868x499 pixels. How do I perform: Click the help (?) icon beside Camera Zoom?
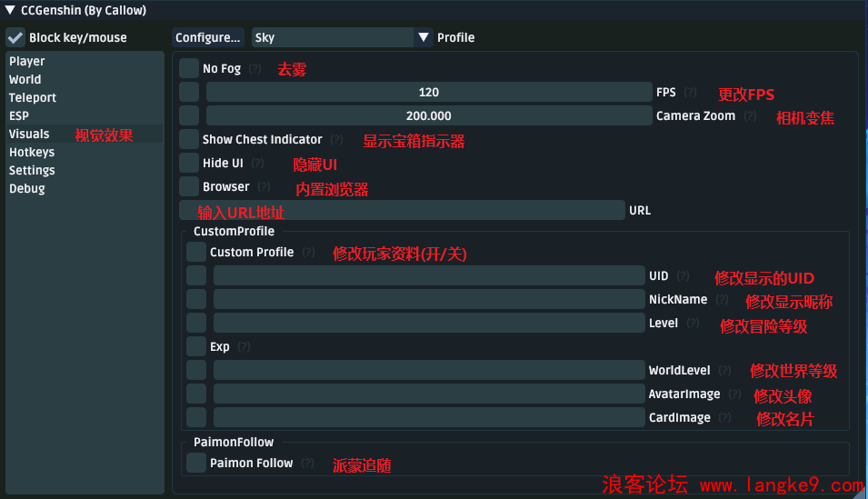(x=750, y=116)
